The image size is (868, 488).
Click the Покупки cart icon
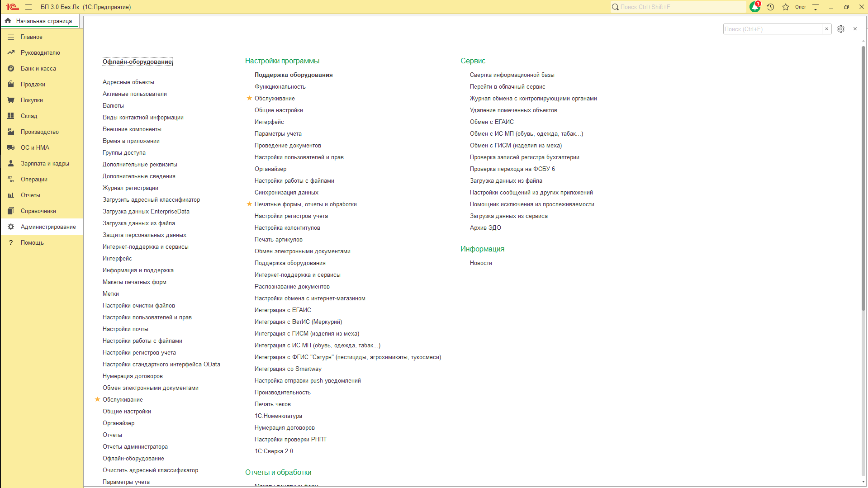coord(11,100)
